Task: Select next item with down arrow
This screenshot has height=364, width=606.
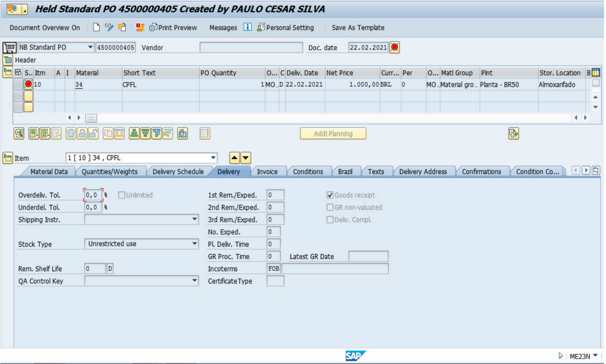Action: 246,158
